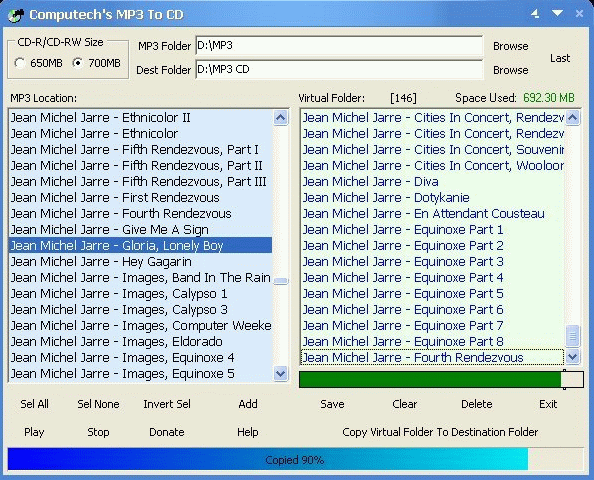
Task: Select Hey Gagarin track
Action: click(140, 262)
